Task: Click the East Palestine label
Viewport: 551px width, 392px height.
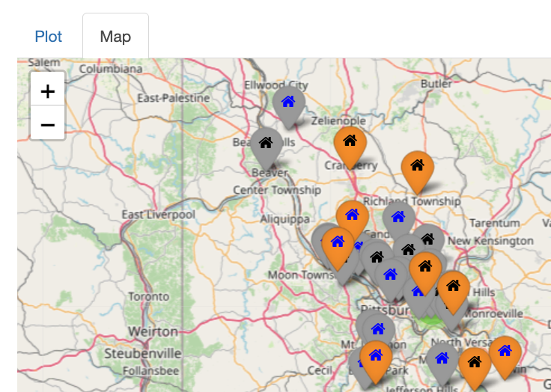Action: point(173,98)
